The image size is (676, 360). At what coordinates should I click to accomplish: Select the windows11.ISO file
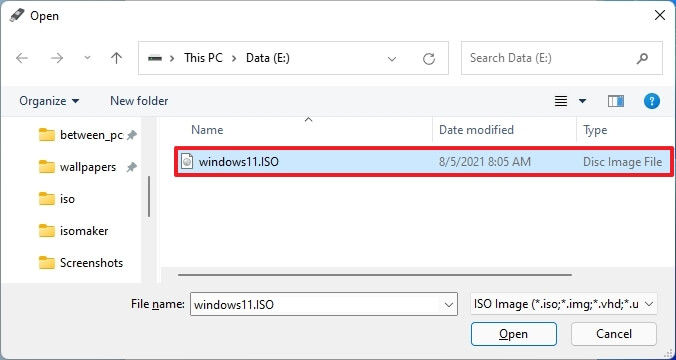(x=423, y=162)
